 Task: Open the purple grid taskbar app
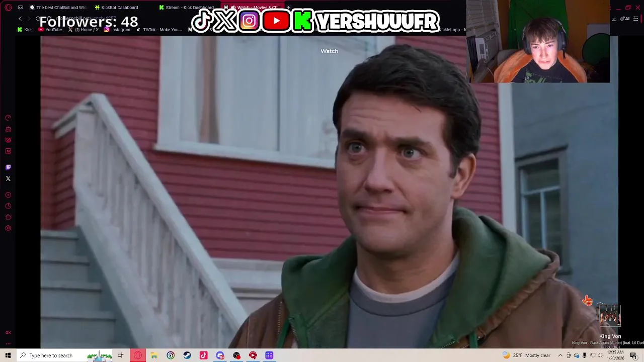coord(269,355)
